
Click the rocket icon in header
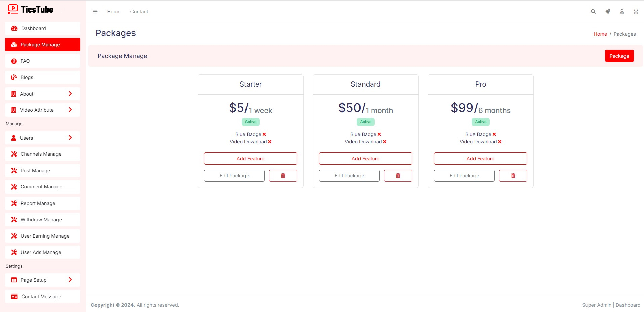tap(608, 12)
